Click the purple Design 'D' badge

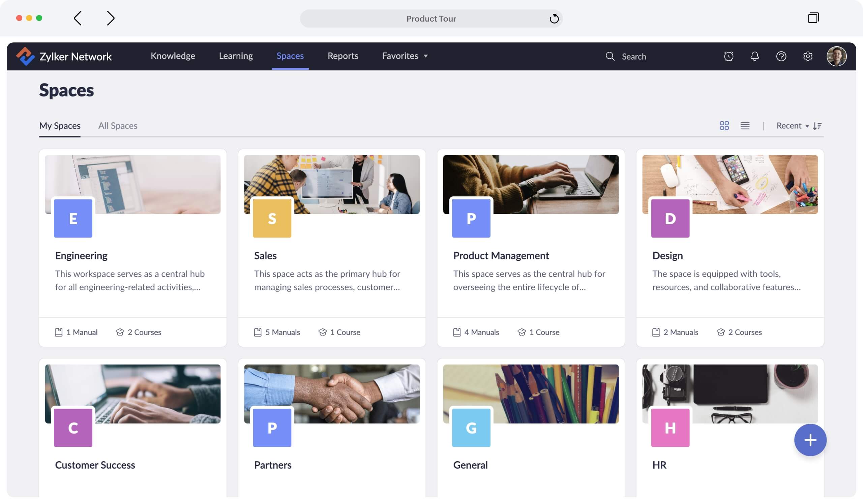pyautogui.click(x=670, y=218)
